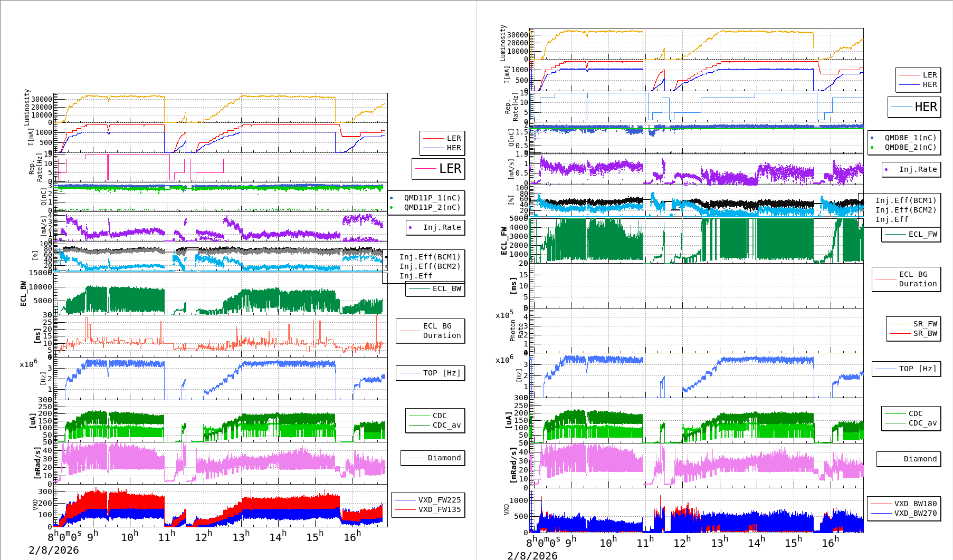Click the Photon Rate axis label
The image size is (953, 560).
click(x=517, y=331)
